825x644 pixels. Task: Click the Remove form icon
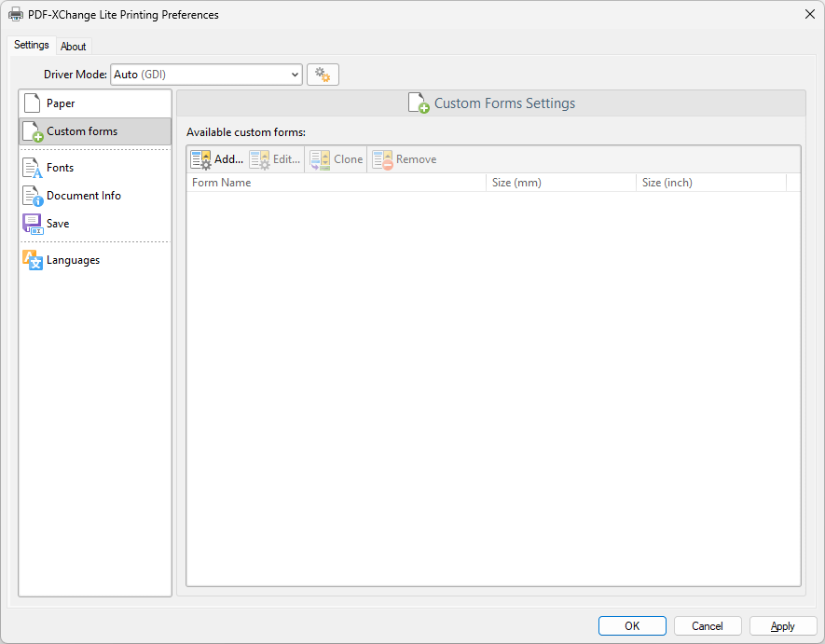pos(381,158)
